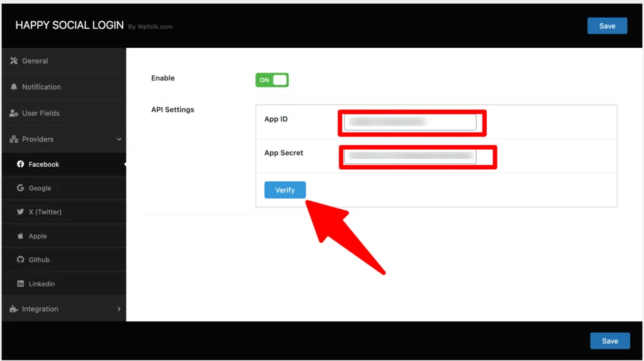Click the Providers network icon
Image resolution: width=644 pixels, height=361 pixels.
[14, 139]
